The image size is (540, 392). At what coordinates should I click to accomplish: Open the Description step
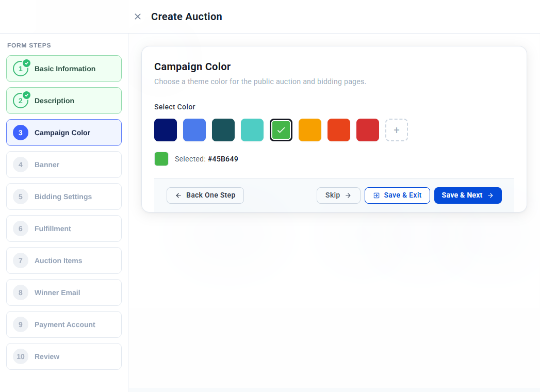coord(64,101)
